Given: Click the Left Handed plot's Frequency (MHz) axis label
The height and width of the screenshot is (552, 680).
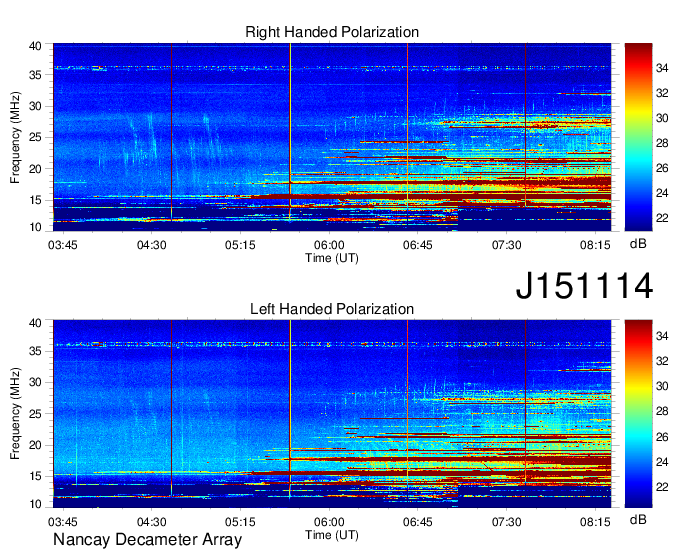Looking at the screenshot, I should pyautogui.click(x=15, y=414).
